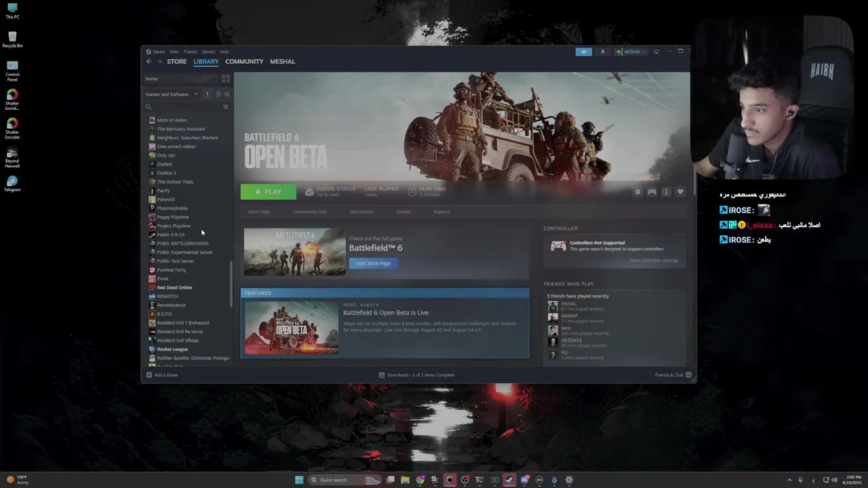868x488 pixels.
Task: Add Battlefield 6 to favorites heart icon
Action: tap(680, 192)
